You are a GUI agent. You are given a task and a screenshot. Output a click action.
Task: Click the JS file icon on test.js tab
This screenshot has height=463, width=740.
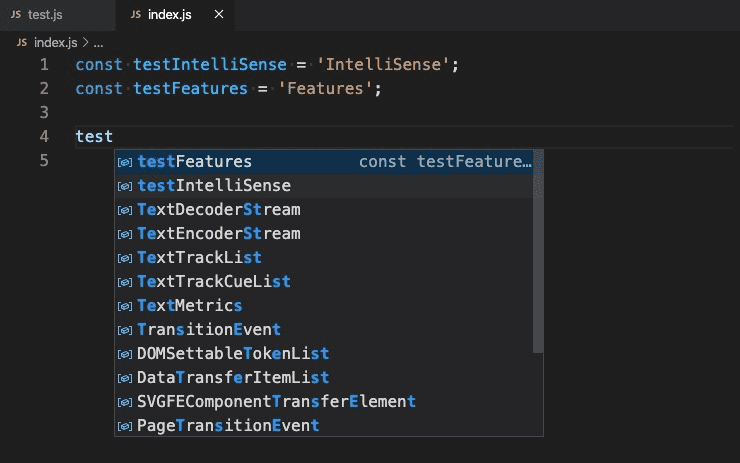coord(16,16)
